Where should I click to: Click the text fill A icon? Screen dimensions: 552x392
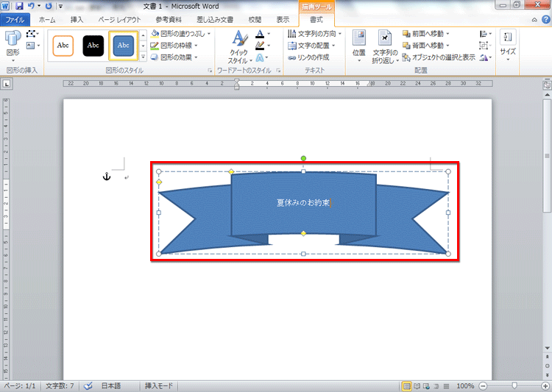260,34
